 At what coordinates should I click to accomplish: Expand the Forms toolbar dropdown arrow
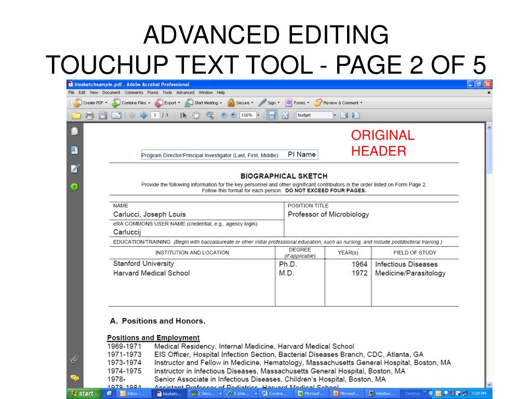[x=308, y=102]
